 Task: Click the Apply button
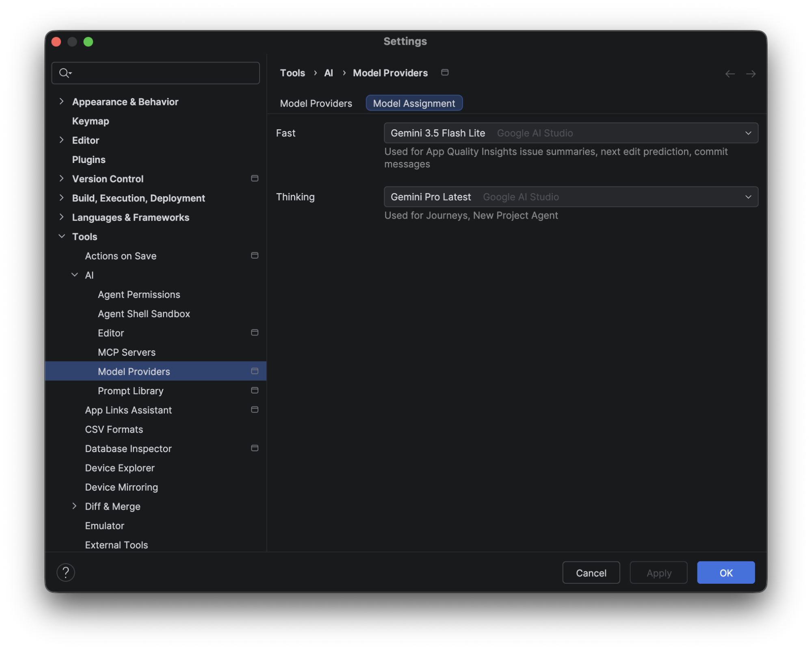(x=658, y=573)
